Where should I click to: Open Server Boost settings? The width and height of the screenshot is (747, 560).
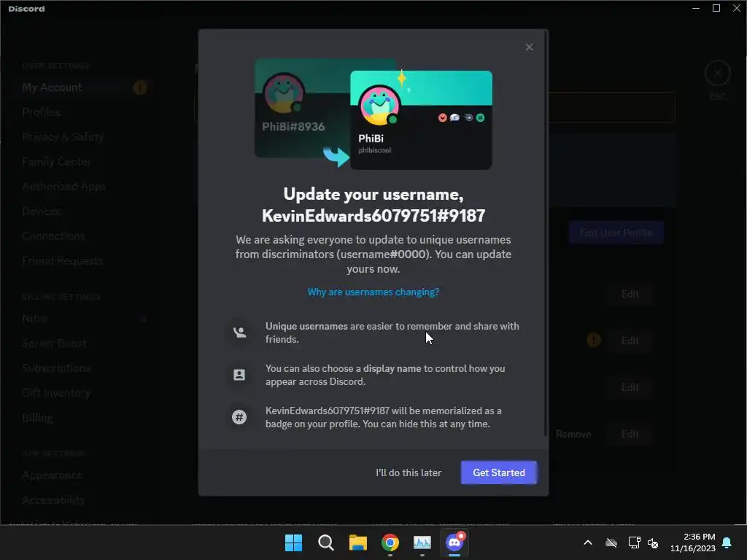54,343
